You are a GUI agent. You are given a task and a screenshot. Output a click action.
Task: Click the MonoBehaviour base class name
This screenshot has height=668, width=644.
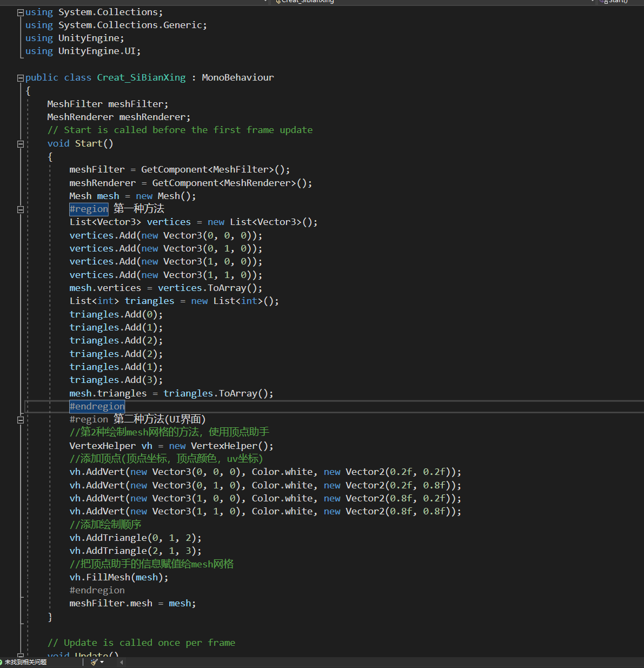pos(237,78)
